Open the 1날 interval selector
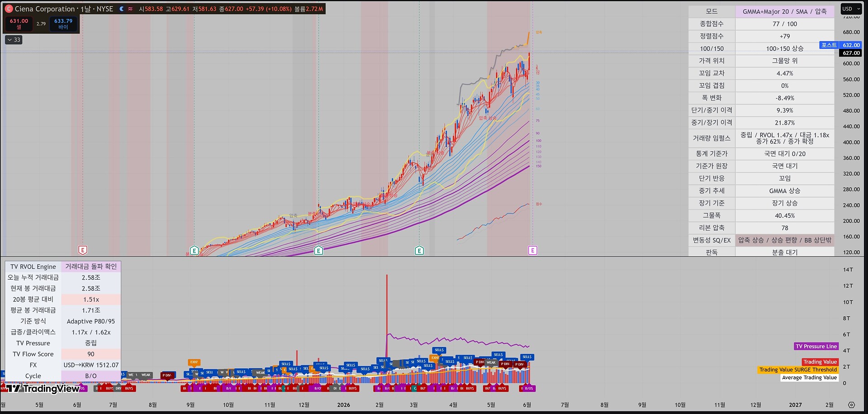Viewport: 868px width, 414px height. point(86,9)
